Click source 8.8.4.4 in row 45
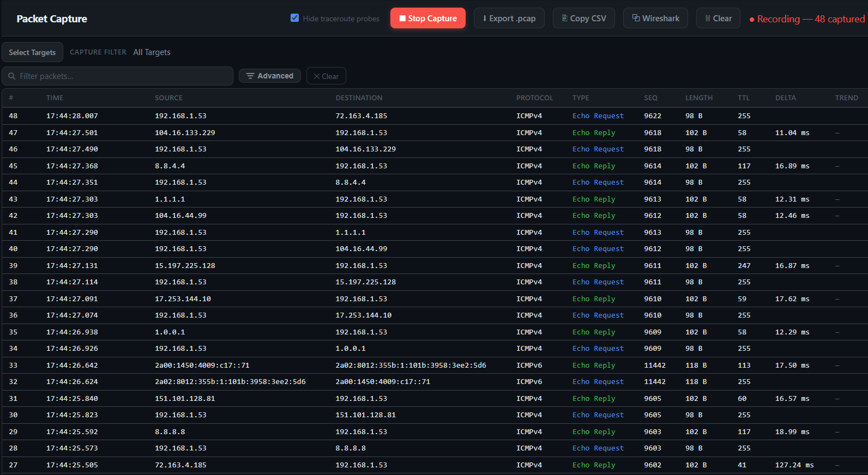 pyautogui.click(x=170, y=166)
